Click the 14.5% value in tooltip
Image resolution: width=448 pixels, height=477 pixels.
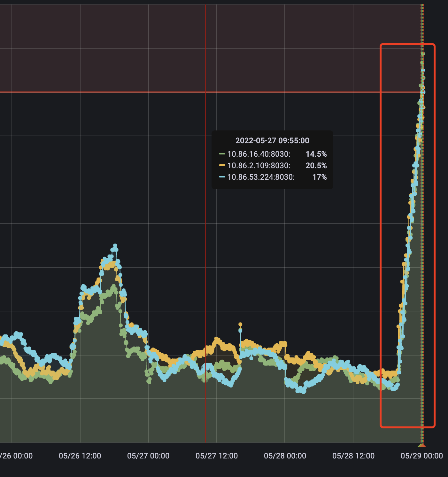point(316,154)
